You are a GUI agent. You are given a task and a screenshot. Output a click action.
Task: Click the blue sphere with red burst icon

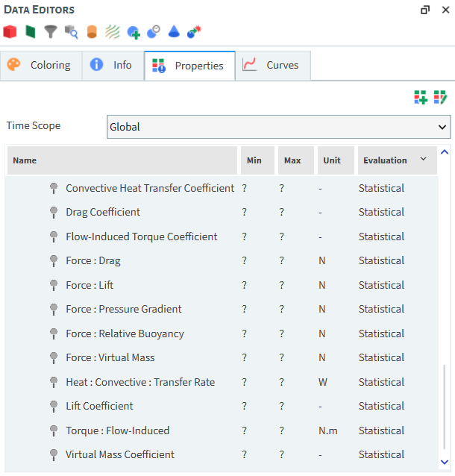pos(194,32)
